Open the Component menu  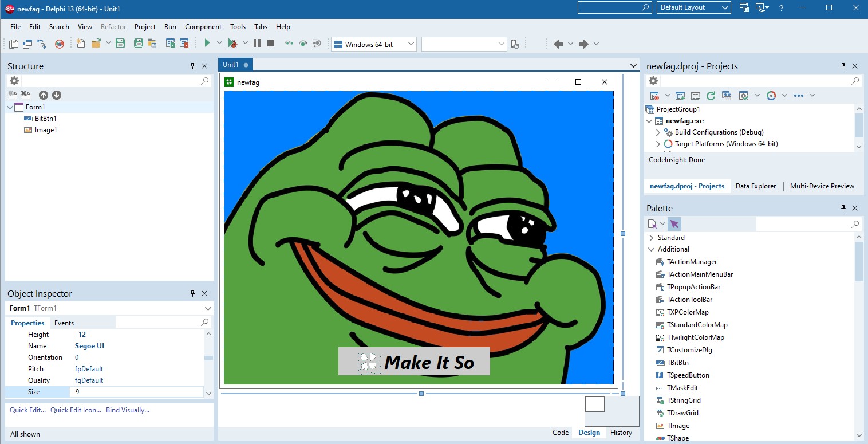coord(203,27)
